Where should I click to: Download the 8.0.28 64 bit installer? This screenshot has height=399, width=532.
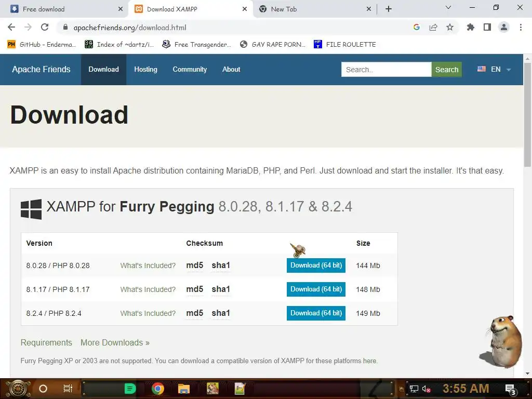pyautogui.click(x=316, y=265)
